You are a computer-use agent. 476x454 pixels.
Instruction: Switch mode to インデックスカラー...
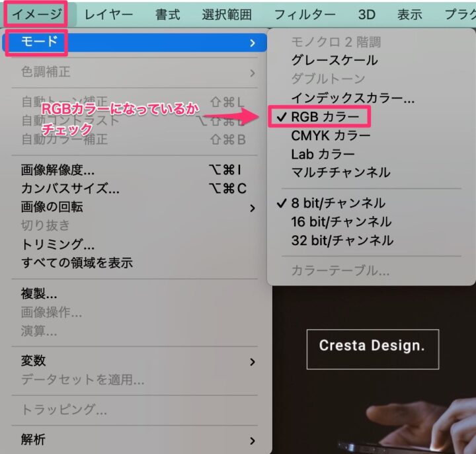point(371,98)
